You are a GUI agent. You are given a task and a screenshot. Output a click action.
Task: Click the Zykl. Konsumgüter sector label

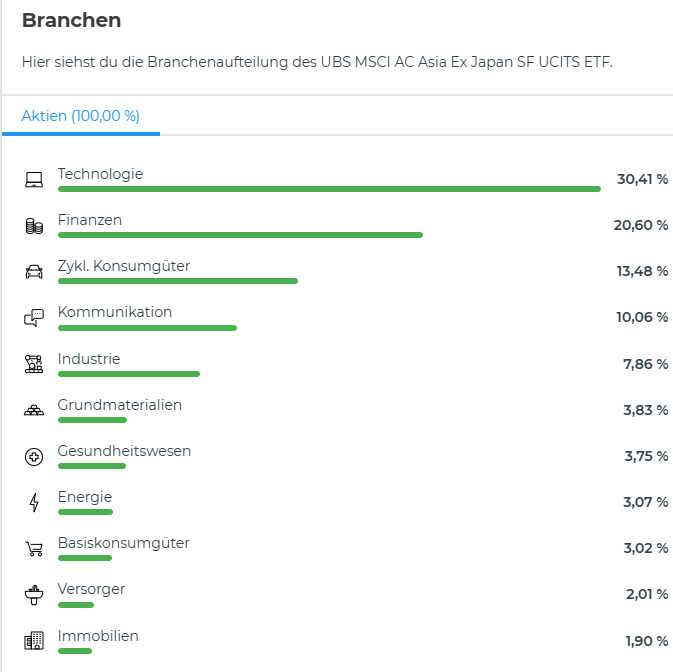coord(124,266)
